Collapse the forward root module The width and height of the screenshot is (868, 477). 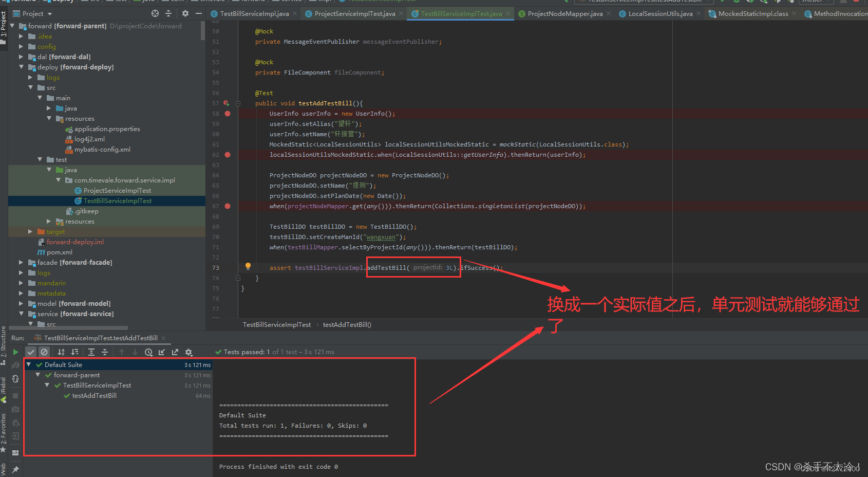click(12, 26)
